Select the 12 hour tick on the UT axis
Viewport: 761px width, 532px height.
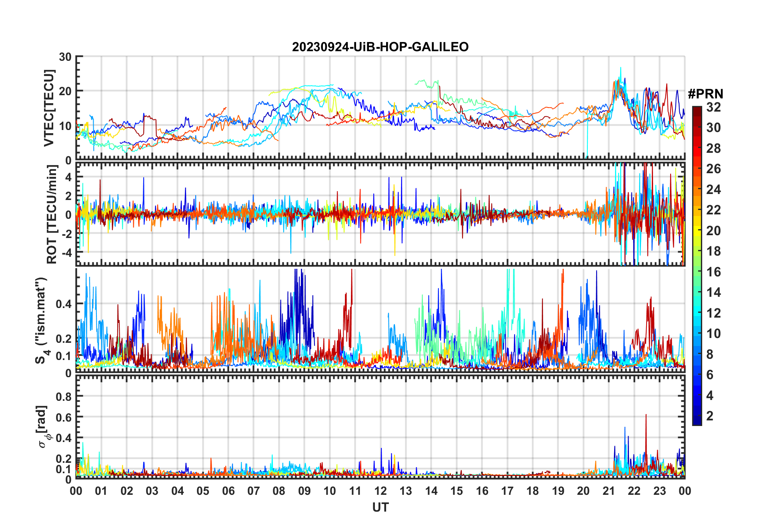pyautogui.click(x=380, y=491)
